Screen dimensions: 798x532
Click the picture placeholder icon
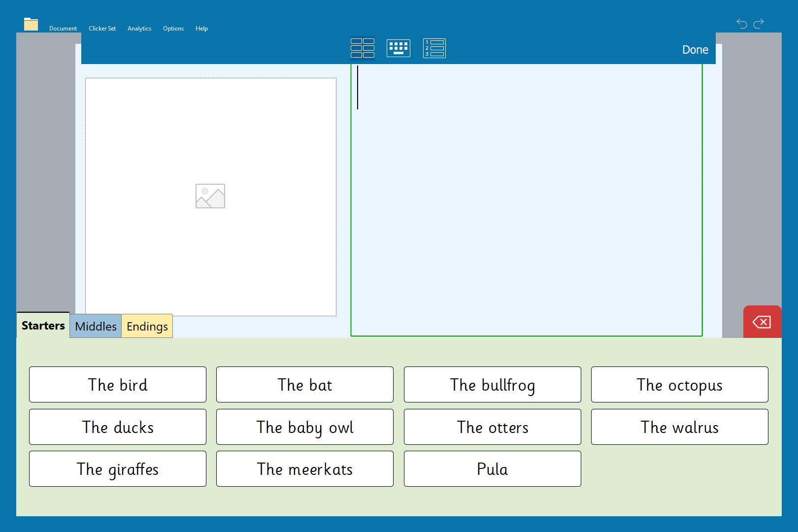210,196
